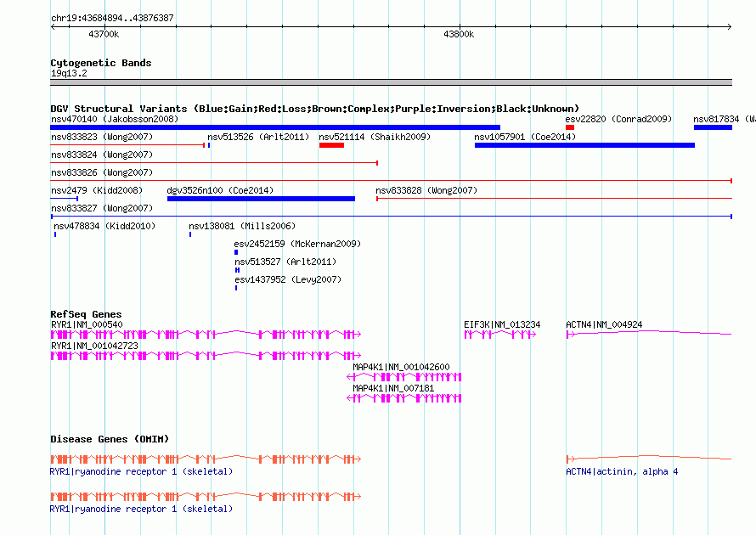Click the orange ACTN4 disease gene glyph
This screenshot has height=535, width=756.
[649, 459]
